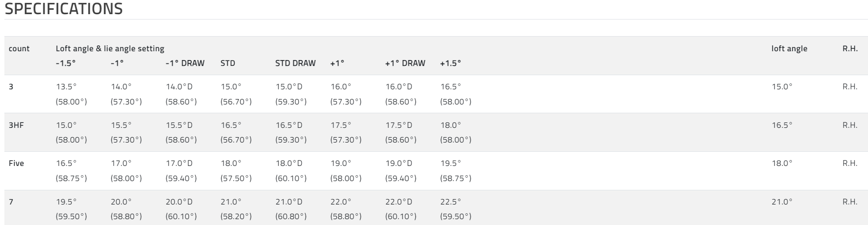Click the 17.5°D cell in 3HF row
868x225 pixels.
[x=399, y=125]
